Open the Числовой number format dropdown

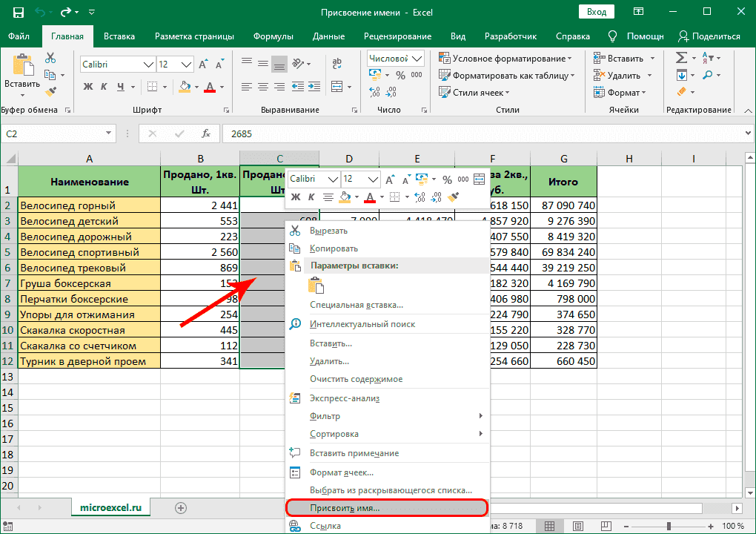(417, 59)
